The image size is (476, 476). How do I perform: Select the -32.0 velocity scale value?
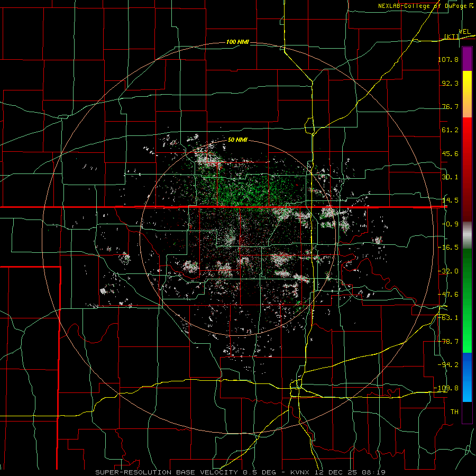tap(448, 271)
